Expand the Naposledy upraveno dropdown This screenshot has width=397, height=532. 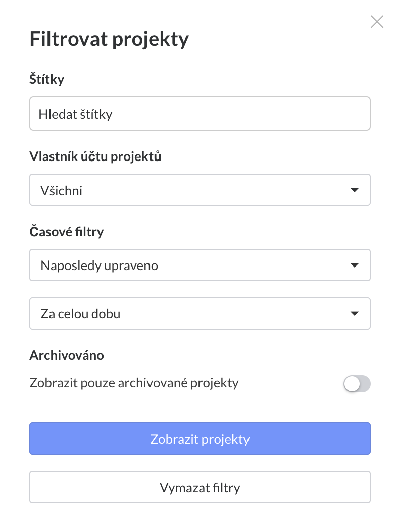[x=200, y=265]
